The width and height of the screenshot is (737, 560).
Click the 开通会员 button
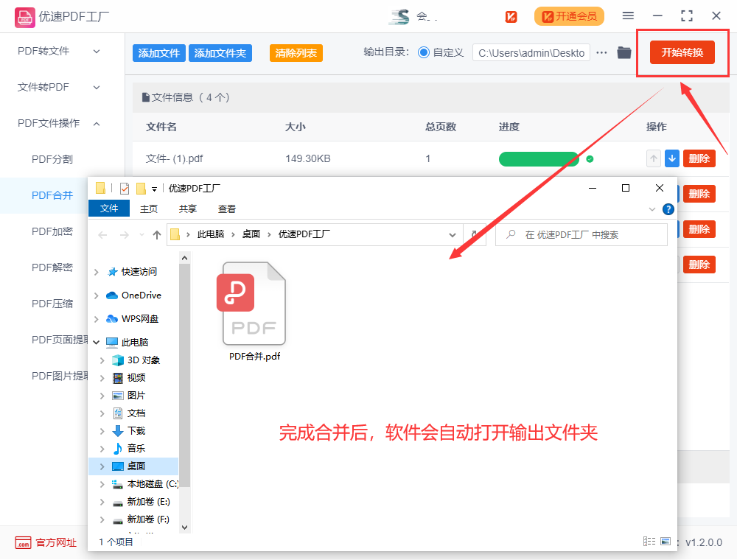tap(569, 16)
